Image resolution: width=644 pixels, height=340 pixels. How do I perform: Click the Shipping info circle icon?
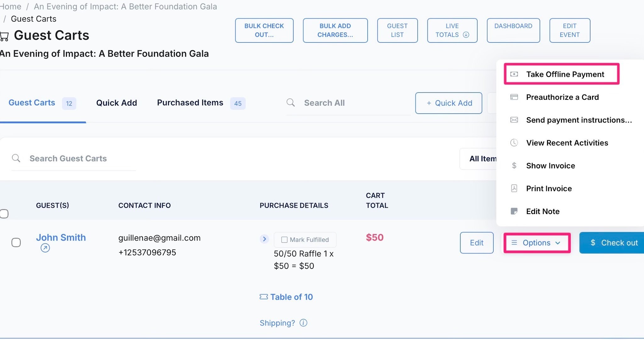(303, 323)
